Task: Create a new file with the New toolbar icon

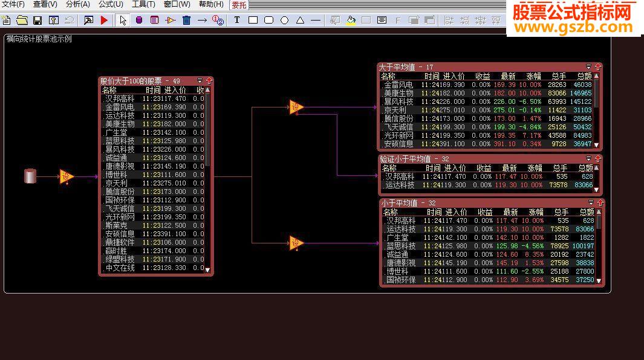Action: point(6,20)
